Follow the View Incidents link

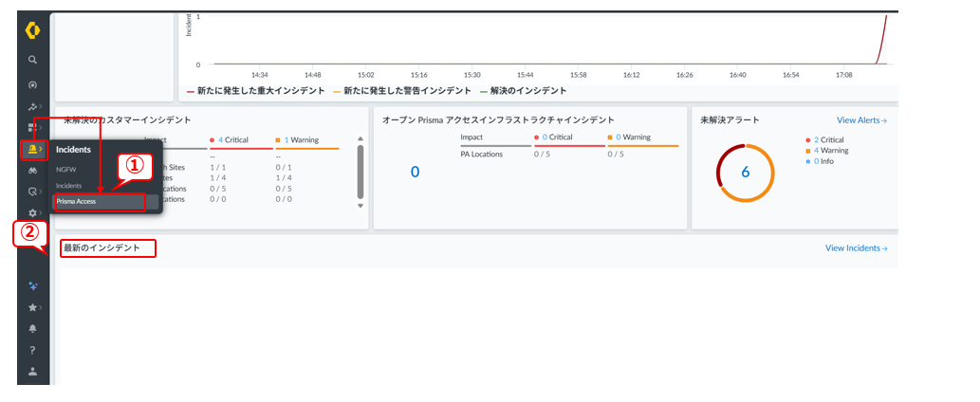coord(857,247)
